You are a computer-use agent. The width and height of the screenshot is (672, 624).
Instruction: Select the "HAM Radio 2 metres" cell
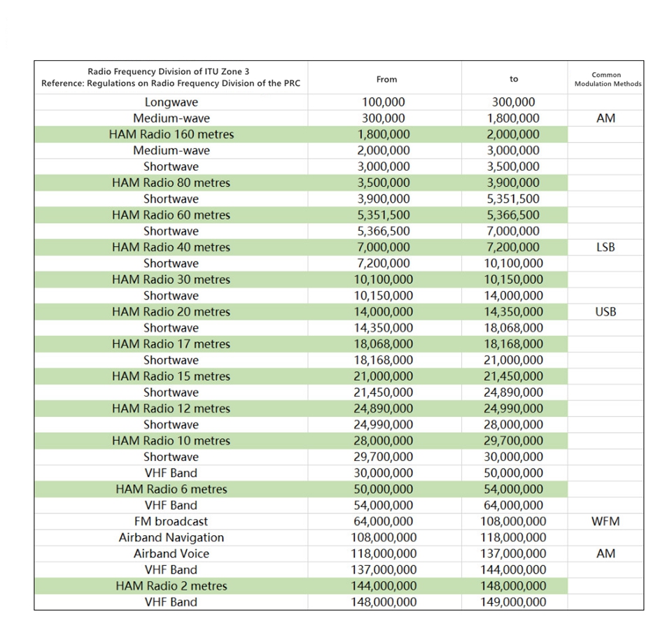[x=171, y=586]
